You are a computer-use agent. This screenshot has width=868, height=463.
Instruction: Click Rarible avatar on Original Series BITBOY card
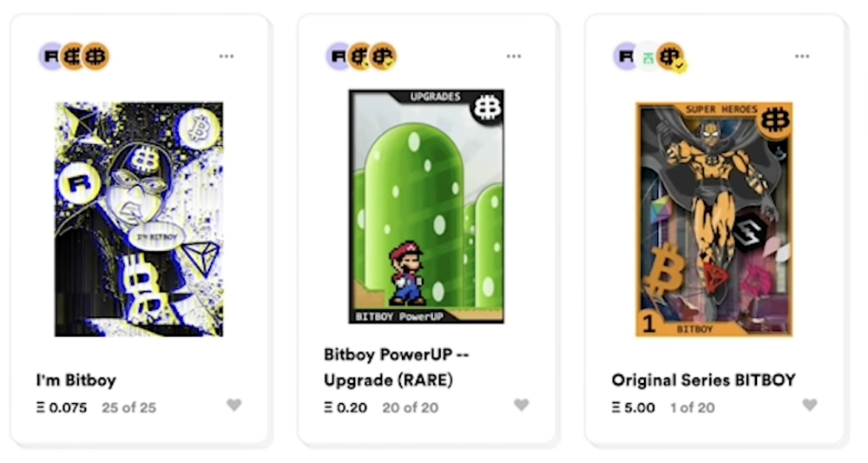625,56
